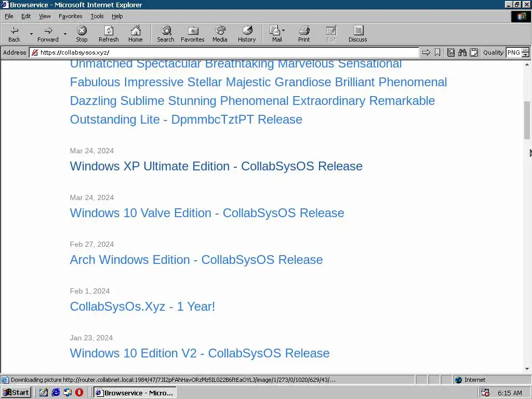Click the clipboard icon near Quality
The image size is (532, 399).
[474, 52]
